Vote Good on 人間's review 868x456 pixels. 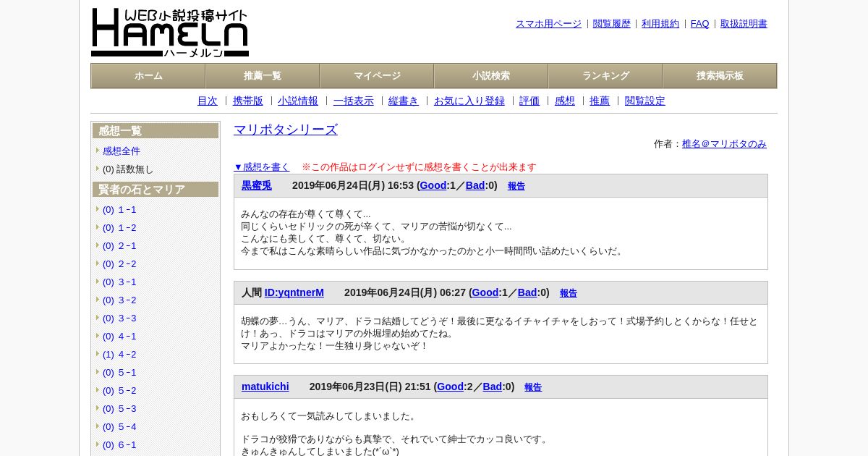point(485,293)
